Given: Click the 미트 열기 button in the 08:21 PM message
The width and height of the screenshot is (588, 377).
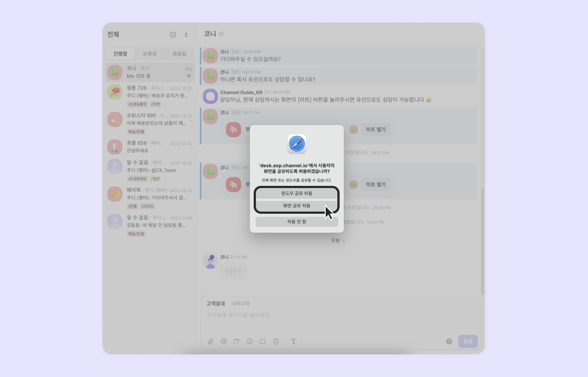Looking at the screenshot, I should point(376,129).
